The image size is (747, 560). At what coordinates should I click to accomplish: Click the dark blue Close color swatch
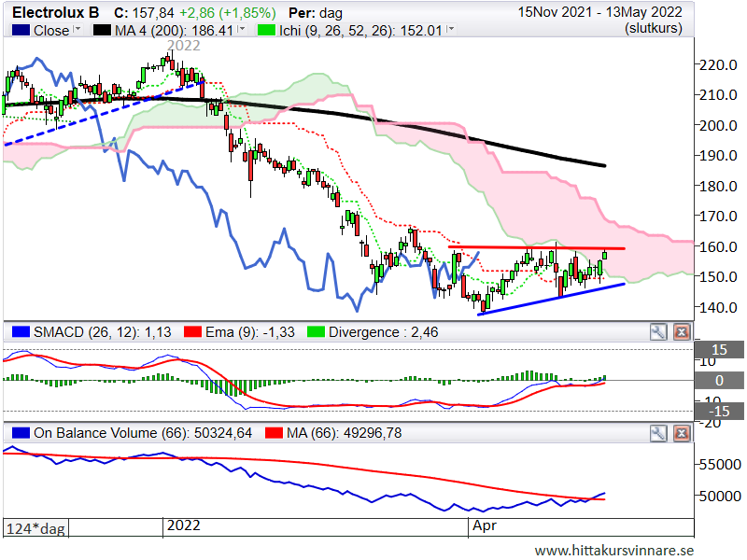coord(21,31)
